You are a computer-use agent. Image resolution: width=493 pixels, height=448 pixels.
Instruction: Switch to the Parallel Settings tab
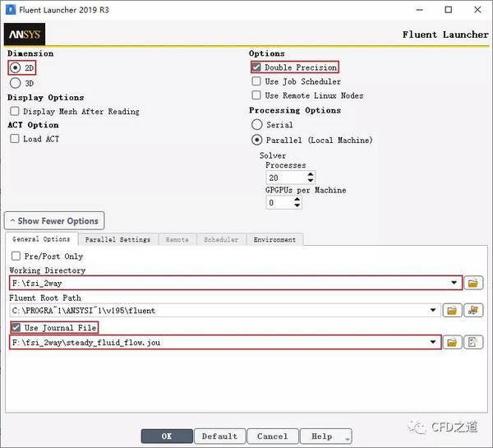click(x=117, y=240)
